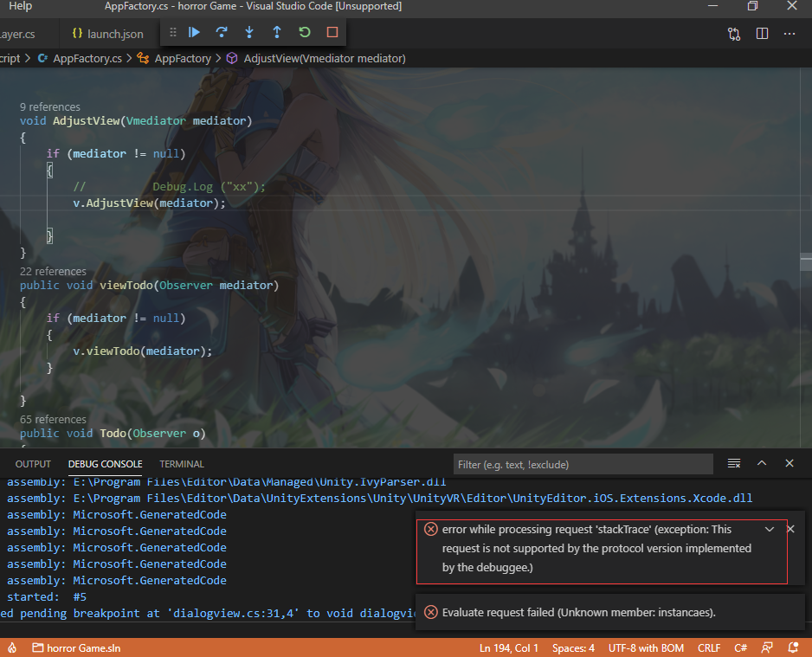Switch to the TERMINAL tab
Viewport: 812px width, 657px height.
click(182, 464)
